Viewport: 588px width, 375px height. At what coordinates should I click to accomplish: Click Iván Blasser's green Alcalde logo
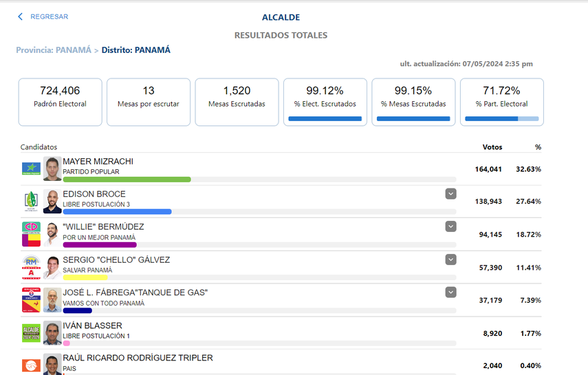pos(31,333)
